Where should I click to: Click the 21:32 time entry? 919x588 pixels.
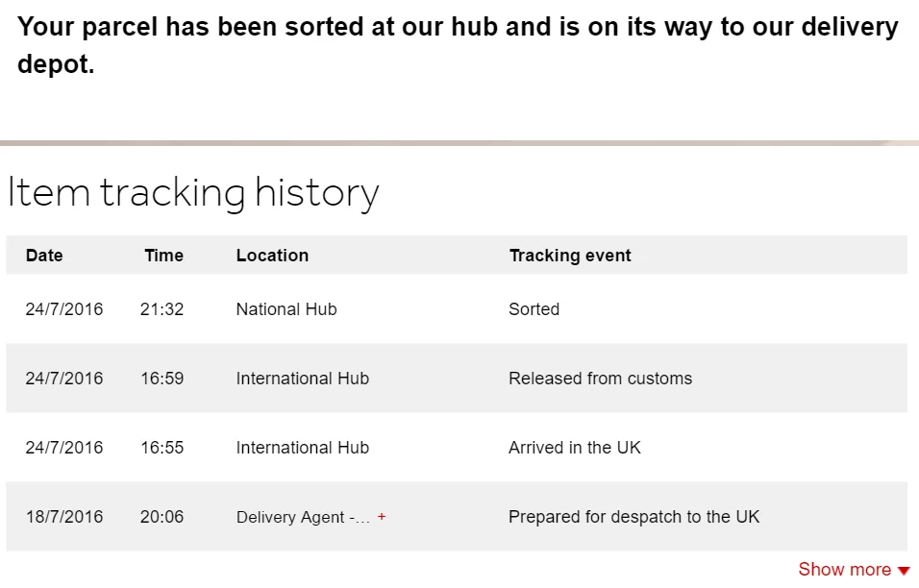coord(161,309)
